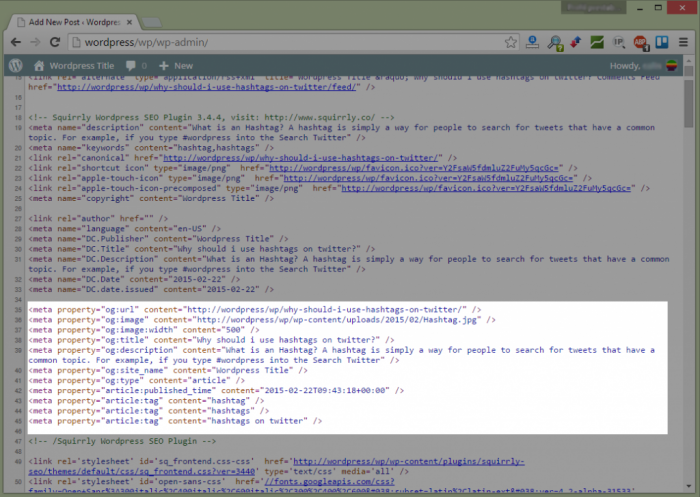
Task: Click the green chart extension icon
Action: click(x=597, y=42)
